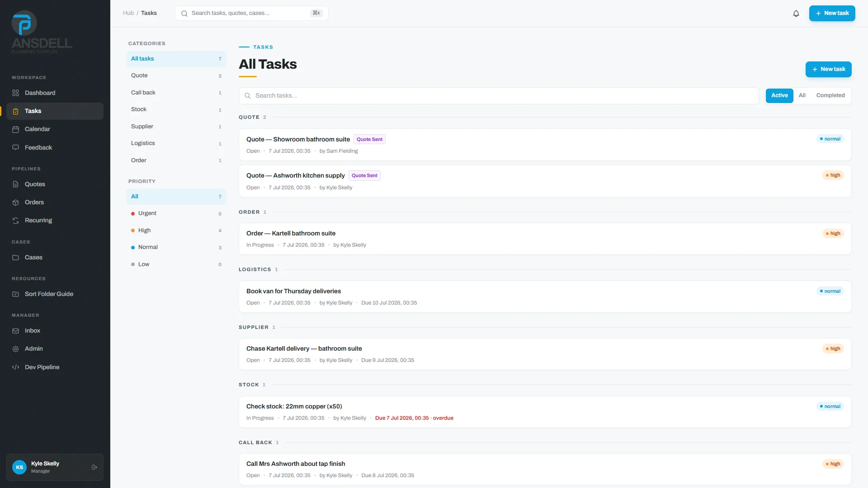Select All tasks category

click(176, 59)
